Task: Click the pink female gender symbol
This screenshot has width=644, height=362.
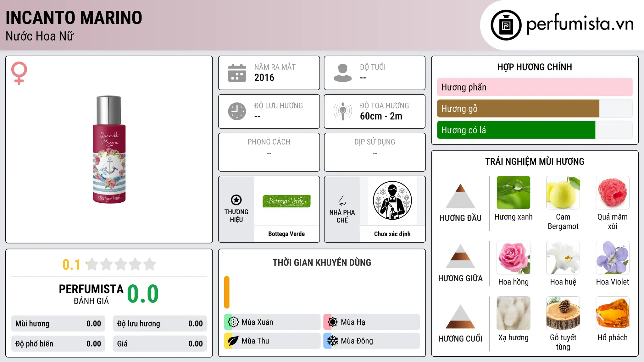Action: pyautogui.click(x=19, y=73)
